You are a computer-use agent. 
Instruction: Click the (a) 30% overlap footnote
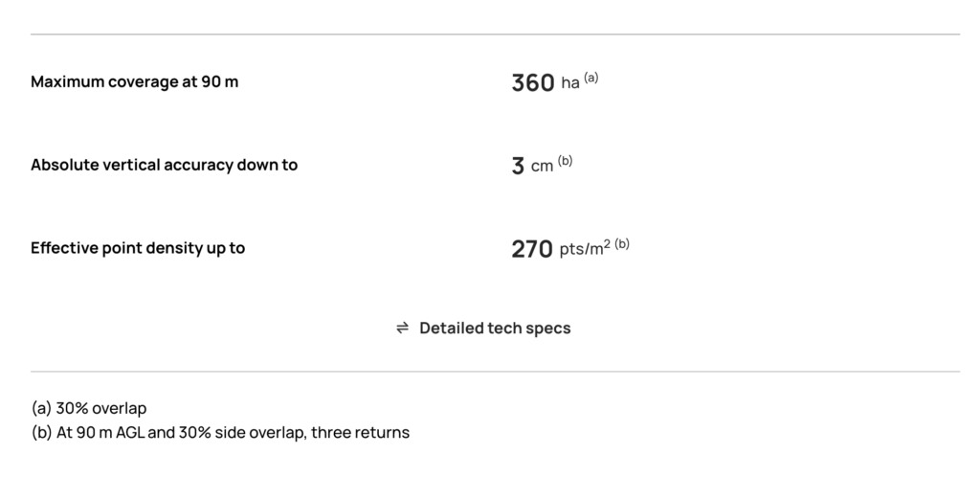coord(89,408)
